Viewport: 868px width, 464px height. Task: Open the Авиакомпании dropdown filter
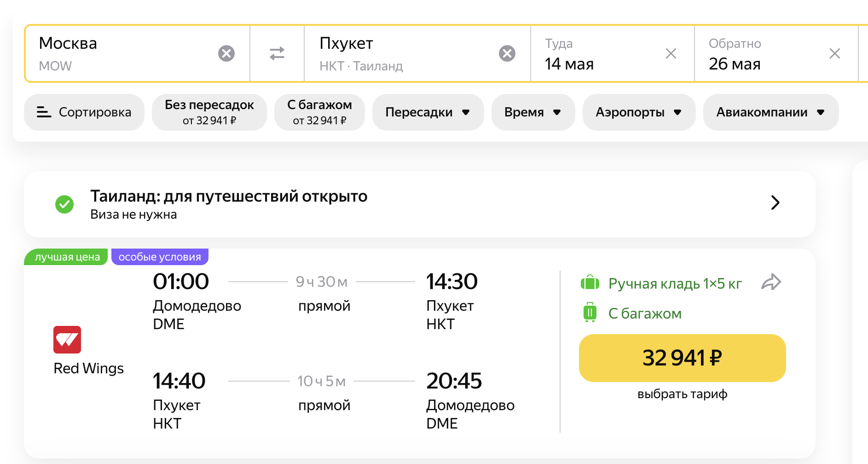[x=770, y=112]
